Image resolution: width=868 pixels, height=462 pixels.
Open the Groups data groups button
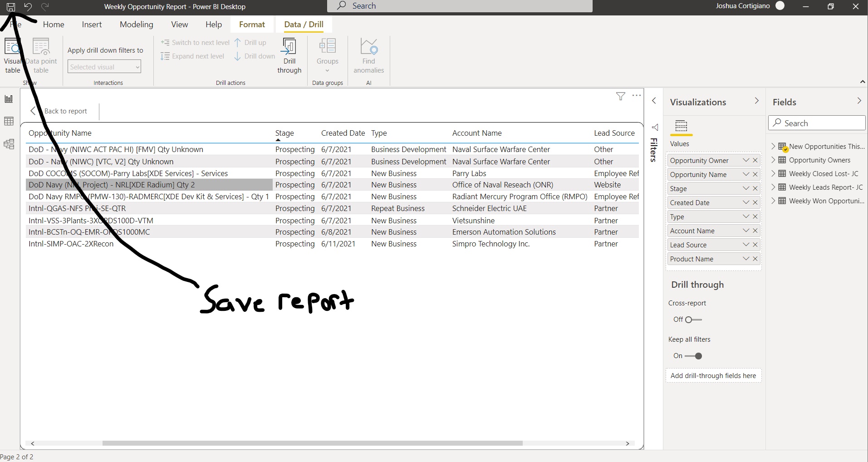click(x=328, y=56)
